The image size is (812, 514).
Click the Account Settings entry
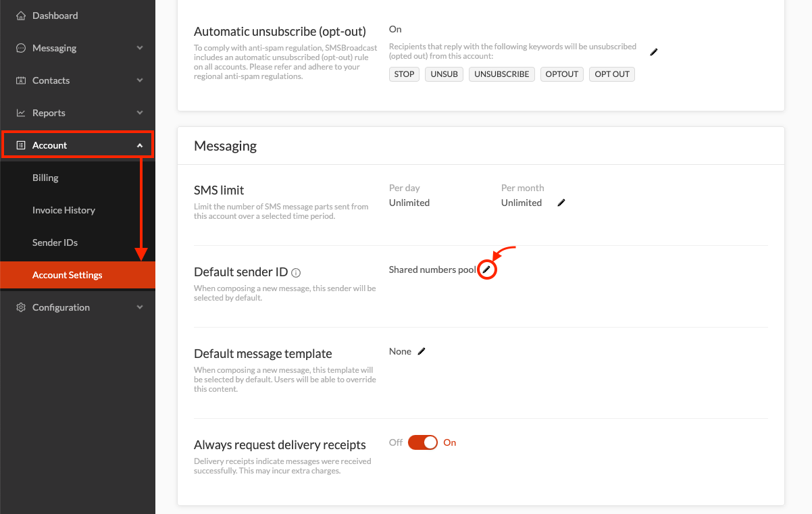tap(67, 274)
